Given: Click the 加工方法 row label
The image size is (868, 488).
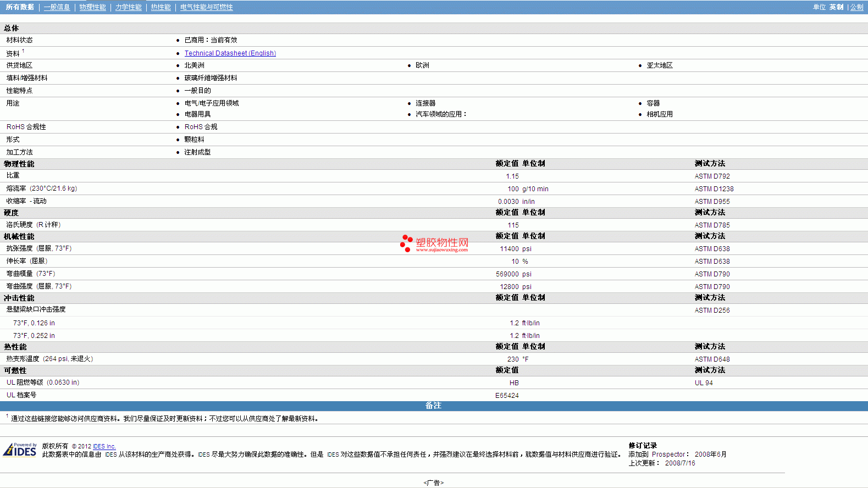Looking at the screenshot, I should pyautogui.click(x=20, y=152).
